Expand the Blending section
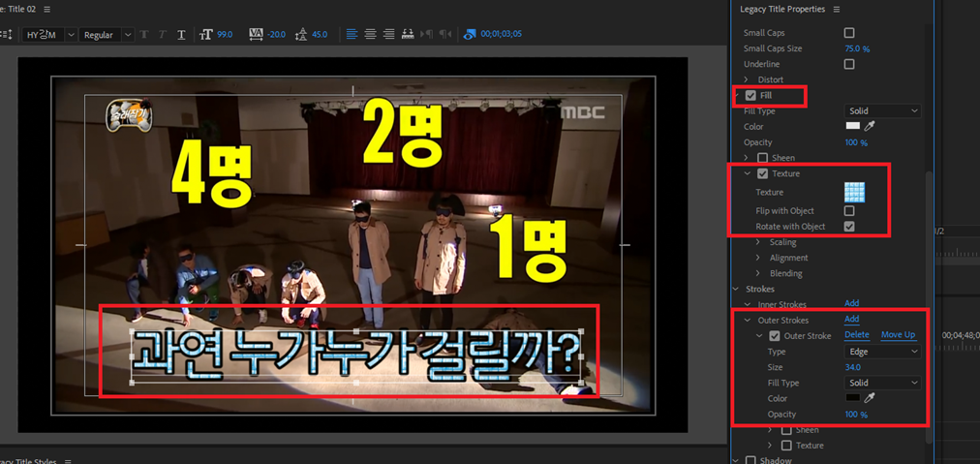This screenshot has width=980, height=464. pos(758,273)
